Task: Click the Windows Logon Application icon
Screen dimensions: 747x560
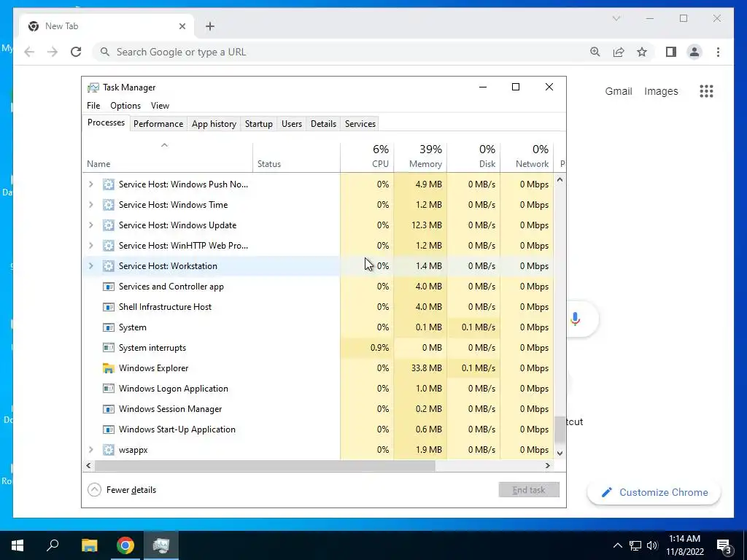Action: 109,389
